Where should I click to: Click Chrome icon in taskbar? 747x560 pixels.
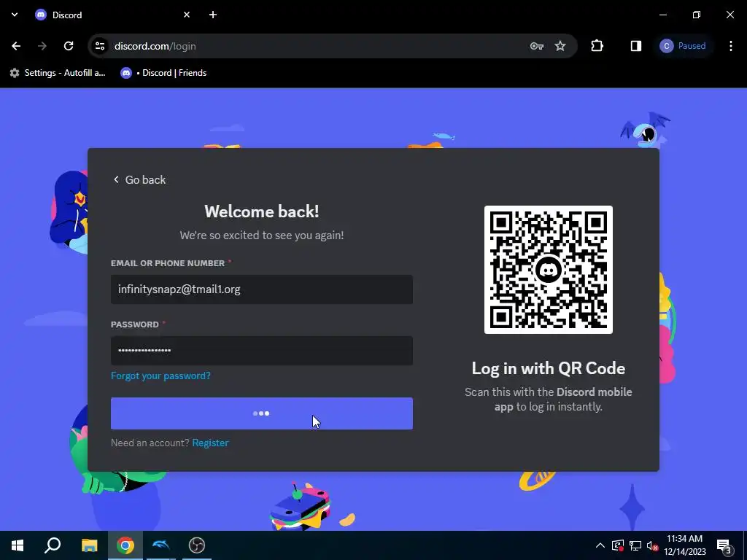click(x=125, y=545)
